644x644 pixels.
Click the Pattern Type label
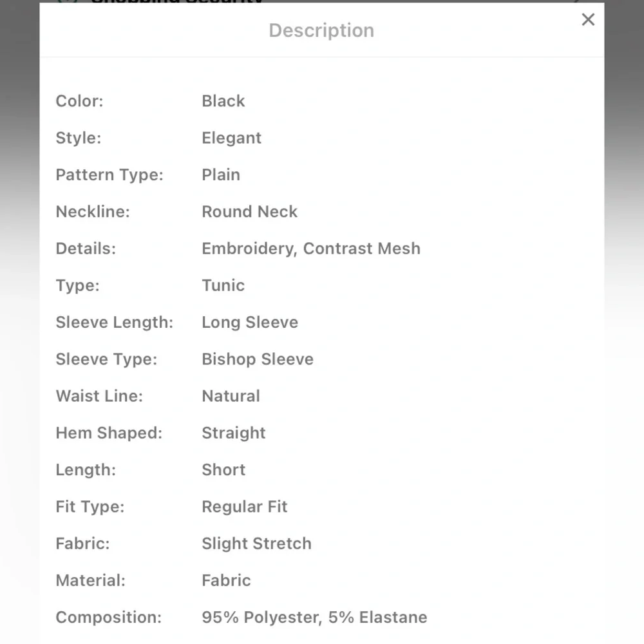[x=109, y=175]
